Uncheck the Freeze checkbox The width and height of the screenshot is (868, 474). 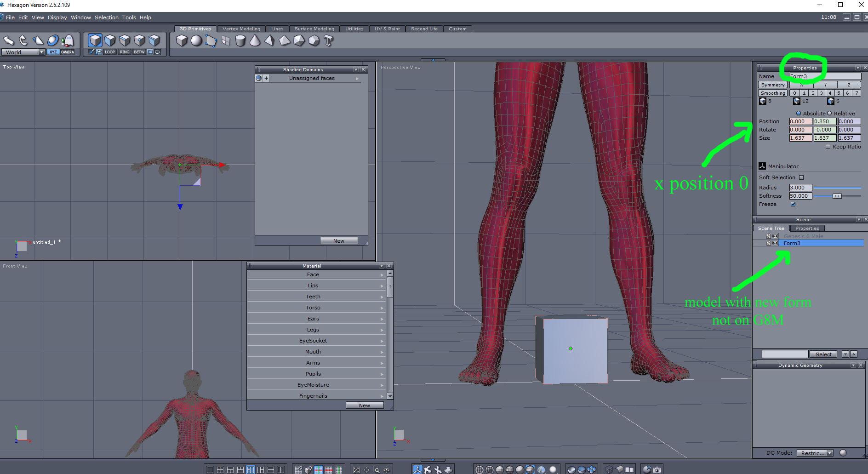coord(793,204)
